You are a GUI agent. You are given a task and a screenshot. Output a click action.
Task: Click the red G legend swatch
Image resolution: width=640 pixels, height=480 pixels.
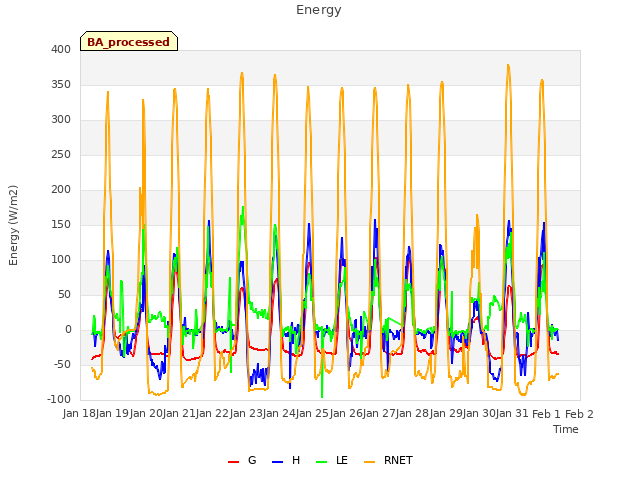click(x=233, y=462)
